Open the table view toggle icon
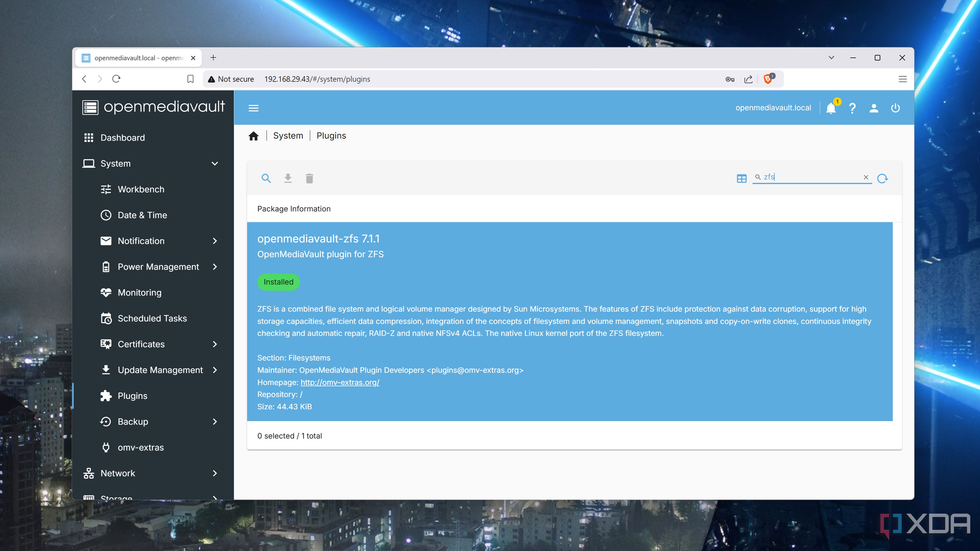Image resolution: width=980 pixels, height=551 pixels. (x=741, y=178)
